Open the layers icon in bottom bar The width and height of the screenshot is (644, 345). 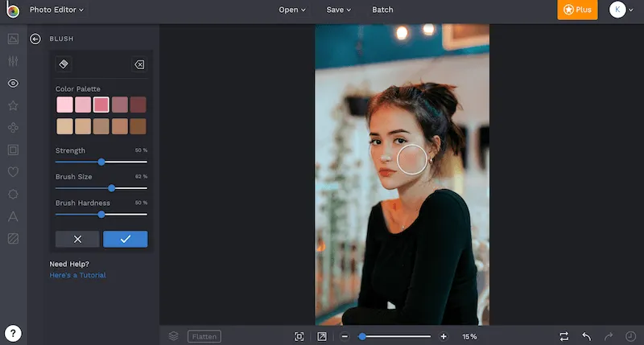(x=173, y=336)
